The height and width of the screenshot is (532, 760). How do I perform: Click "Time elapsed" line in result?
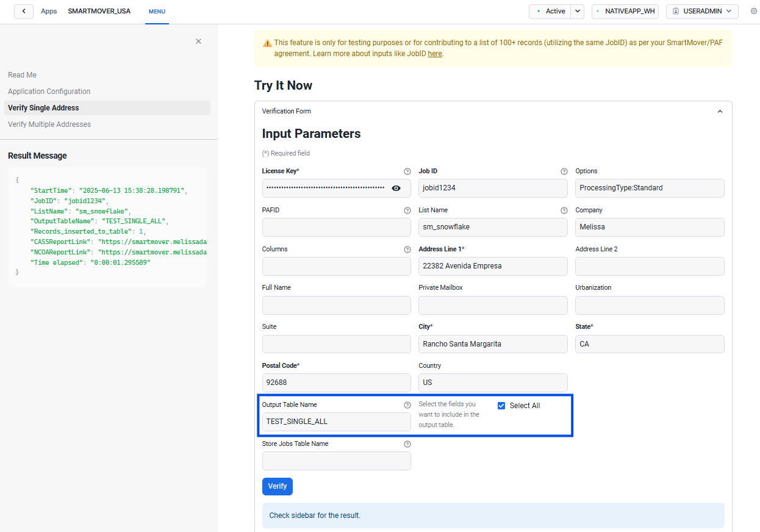pos(90,262)
